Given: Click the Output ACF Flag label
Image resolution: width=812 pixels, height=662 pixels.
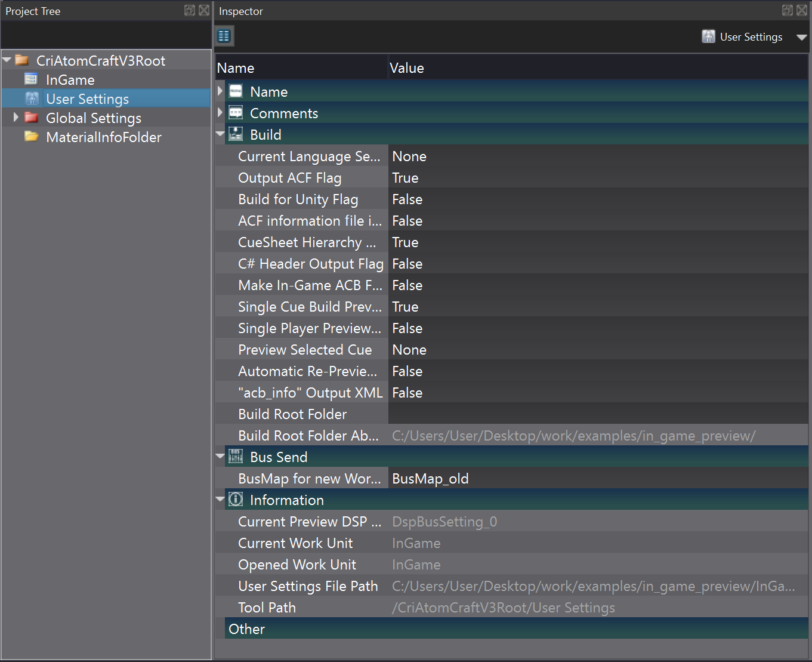Looking at the screenshot, I should click(x=290, y=178).
